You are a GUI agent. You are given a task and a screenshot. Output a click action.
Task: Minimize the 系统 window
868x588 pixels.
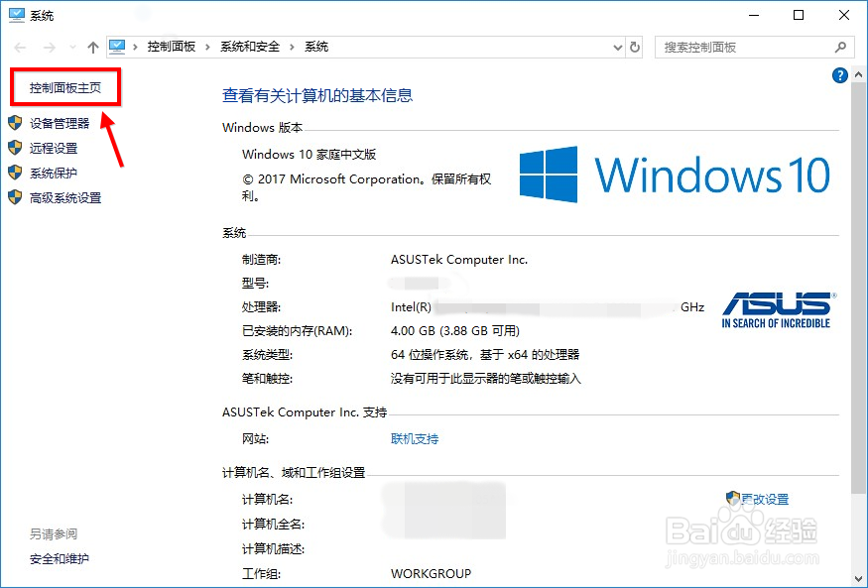click(x=753, y=16)
